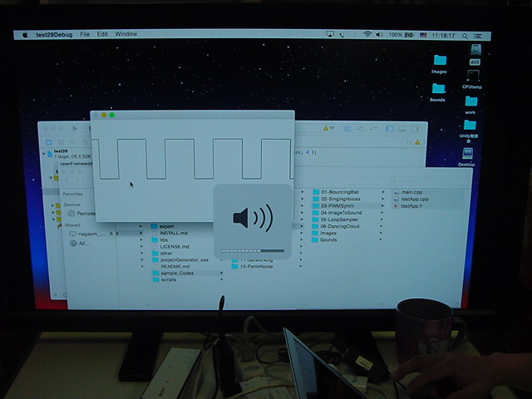Expand the 04-ImageToSound folder arrow
The width and height of the screenshot is (532, 399).
click(382, 213)
